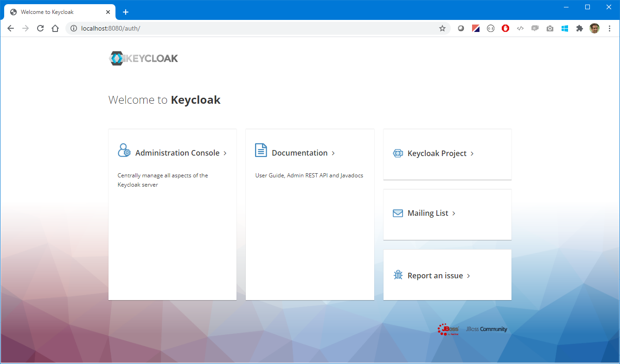Click the gray chat-bubble extension icon

535,28
